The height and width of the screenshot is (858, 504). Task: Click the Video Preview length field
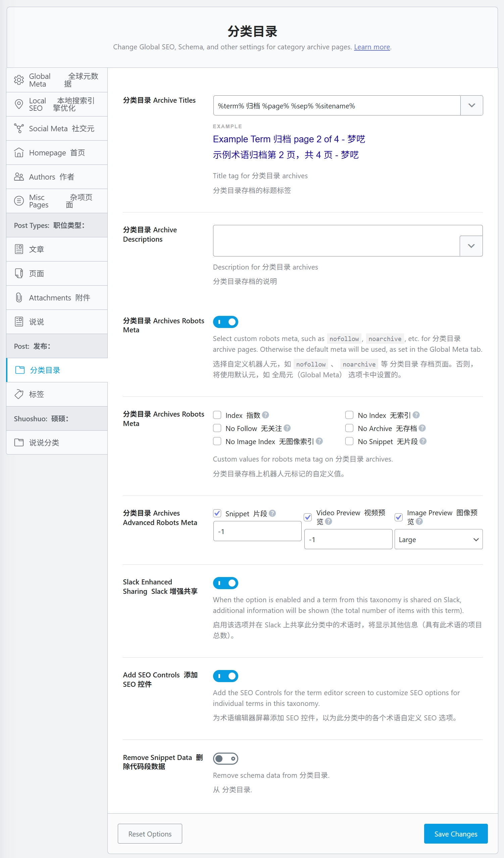(348, 539)
